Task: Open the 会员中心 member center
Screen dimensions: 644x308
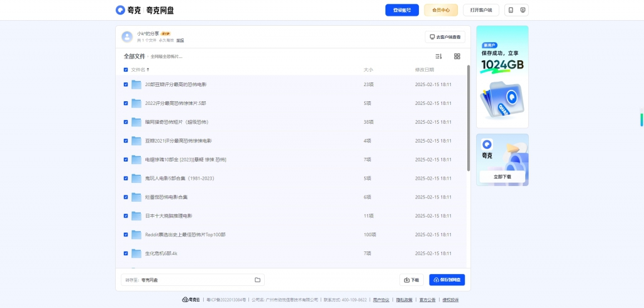Action: point(441,10)
